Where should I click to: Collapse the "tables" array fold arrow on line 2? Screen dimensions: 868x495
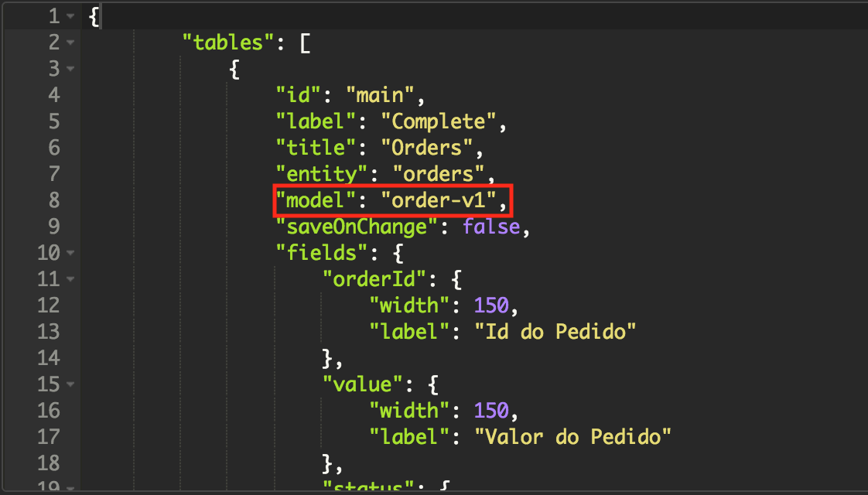click(x=70, y=42)
